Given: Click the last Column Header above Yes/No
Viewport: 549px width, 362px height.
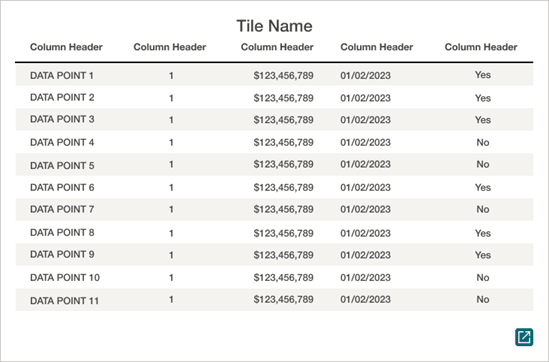Looking at the screenshot, I should pos(481,47).
